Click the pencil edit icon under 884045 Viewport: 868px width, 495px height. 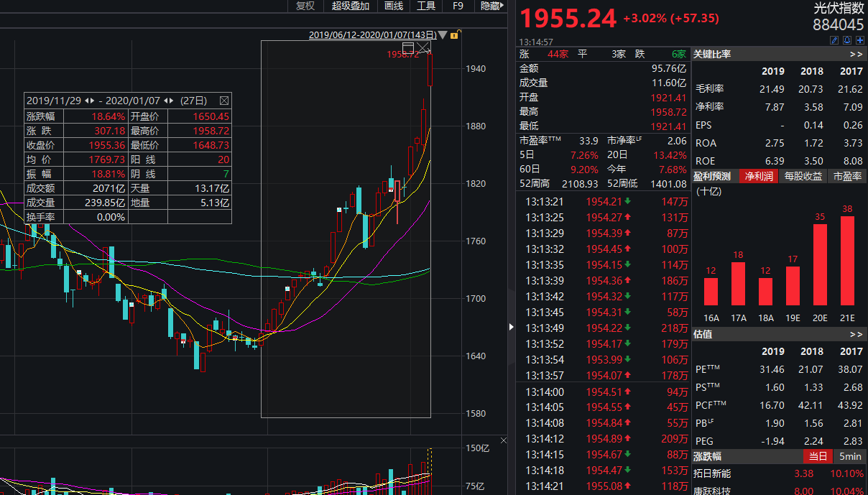pos(834,41)
